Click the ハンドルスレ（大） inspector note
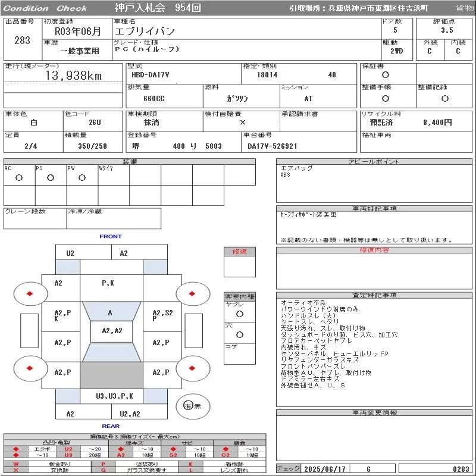This screenshot has width=476, height=476. pos(308,315)
